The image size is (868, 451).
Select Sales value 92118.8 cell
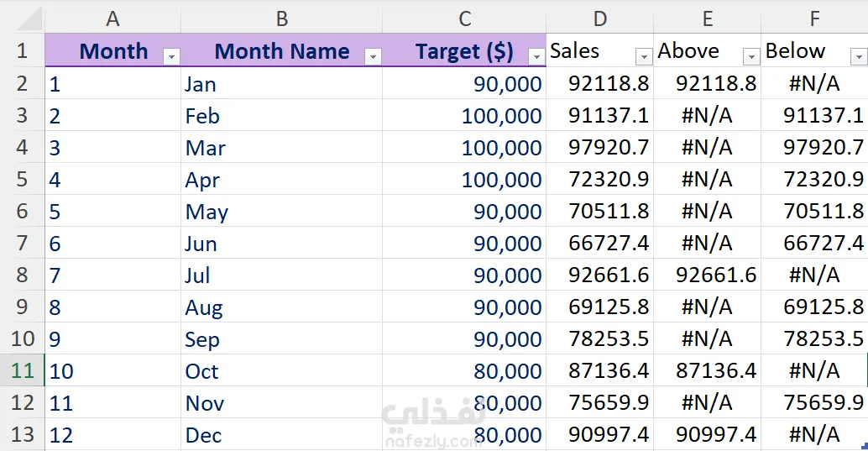pyautogui.click(x=599, y=84)
